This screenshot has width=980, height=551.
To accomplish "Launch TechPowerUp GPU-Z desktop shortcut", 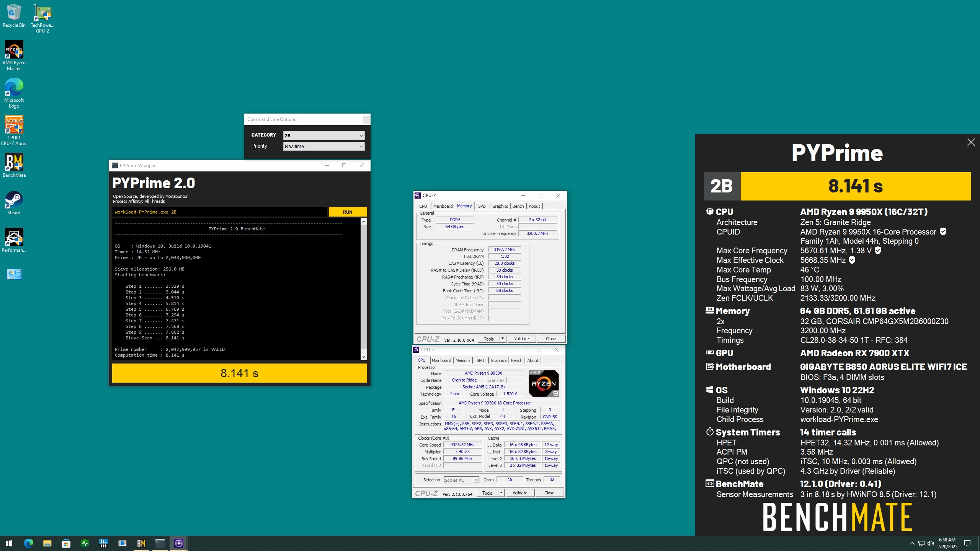I will click(x=42, y=18).
